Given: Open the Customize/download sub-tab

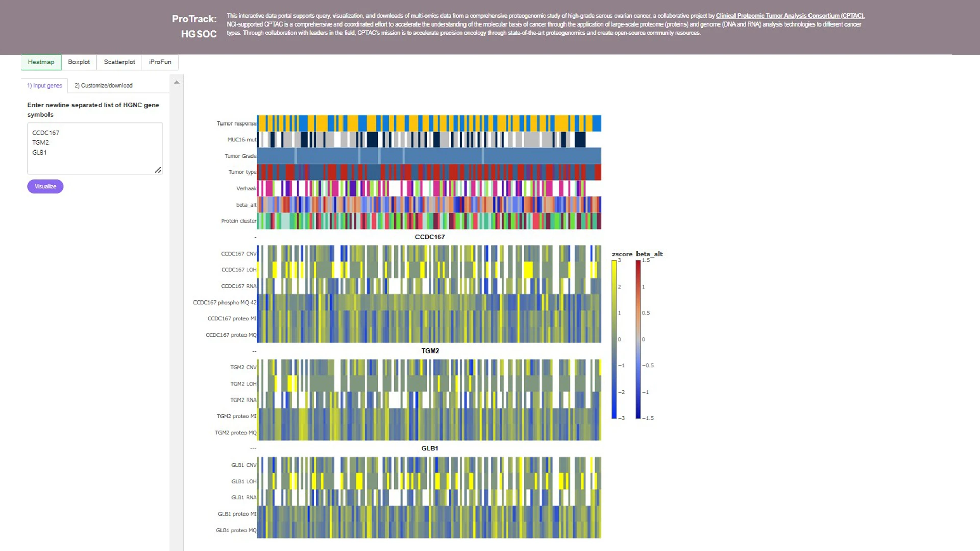Looking at the screenshot, I should click(103, 85).
